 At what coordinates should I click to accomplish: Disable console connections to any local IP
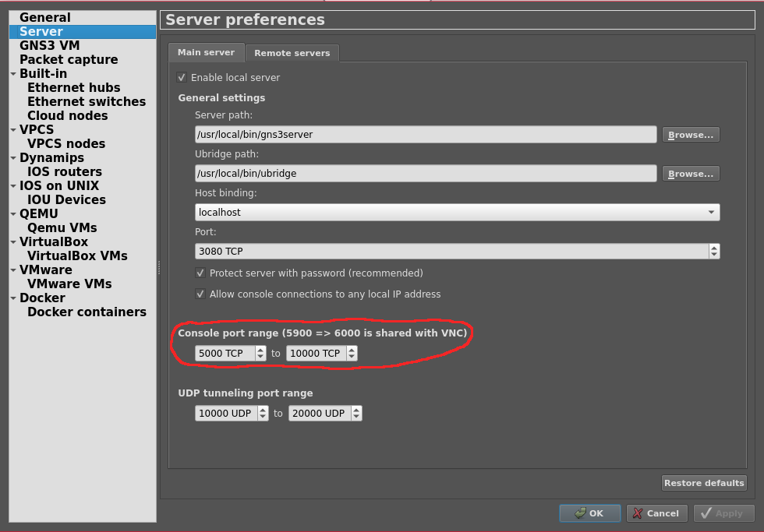[x=200, y=294]
